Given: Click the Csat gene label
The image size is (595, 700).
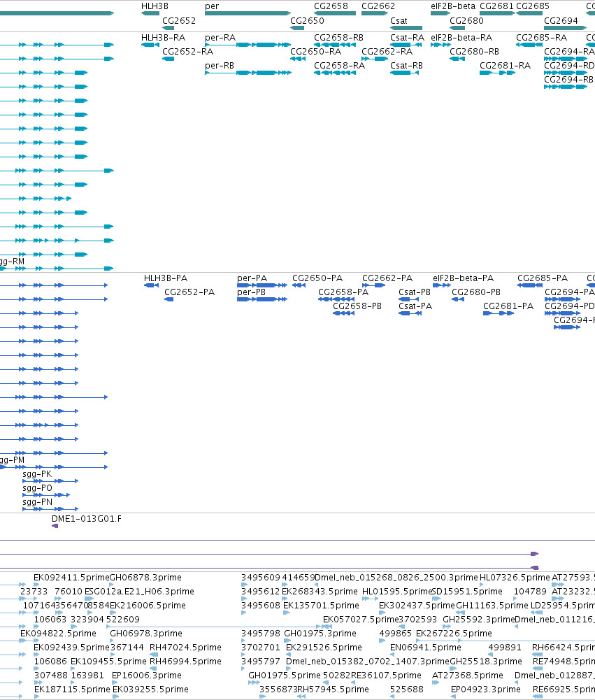Looking at the screenshot, I should click(x=399, y=20).
